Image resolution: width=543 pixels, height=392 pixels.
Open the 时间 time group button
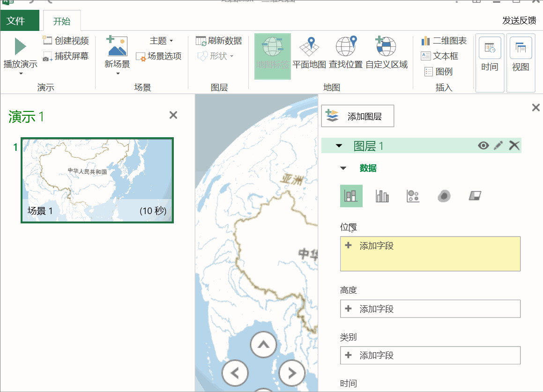(x=490, y=63)
